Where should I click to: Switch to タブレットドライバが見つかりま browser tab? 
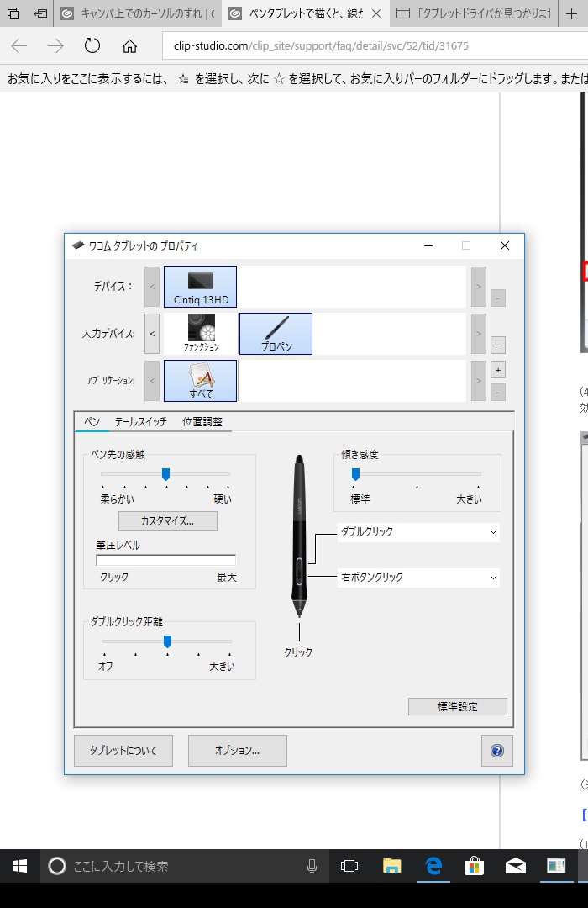point(474,13)
